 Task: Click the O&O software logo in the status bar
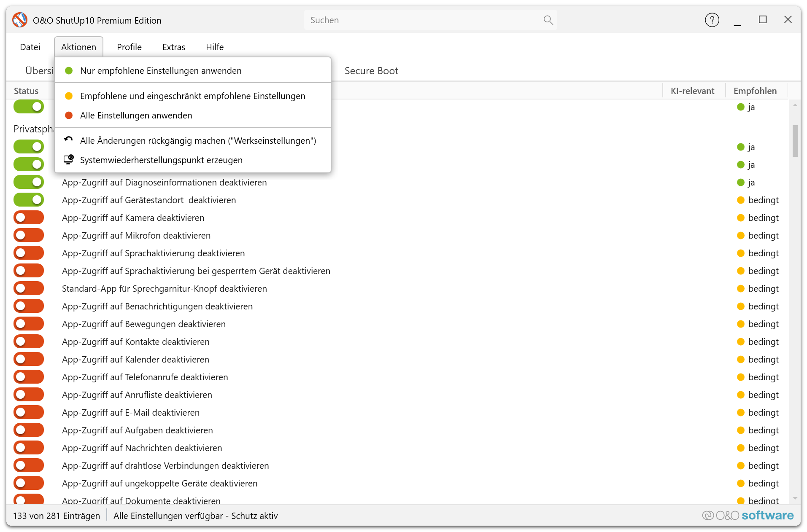[x=748, y=515]
